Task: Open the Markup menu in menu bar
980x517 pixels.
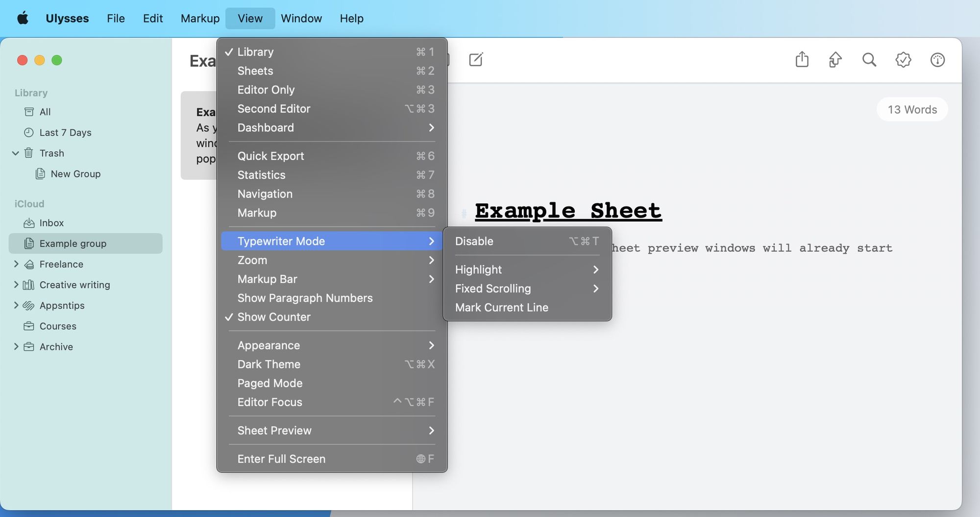Action: tap(200, 19)
